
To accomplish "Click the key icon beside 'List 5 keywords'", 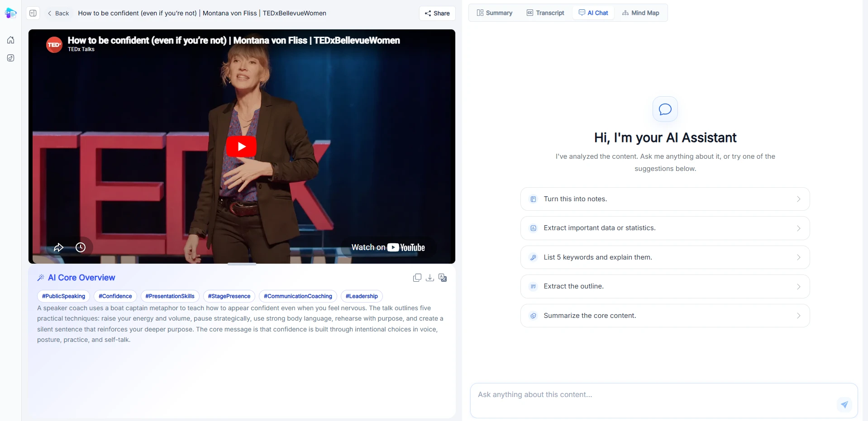I will [533, 257].
